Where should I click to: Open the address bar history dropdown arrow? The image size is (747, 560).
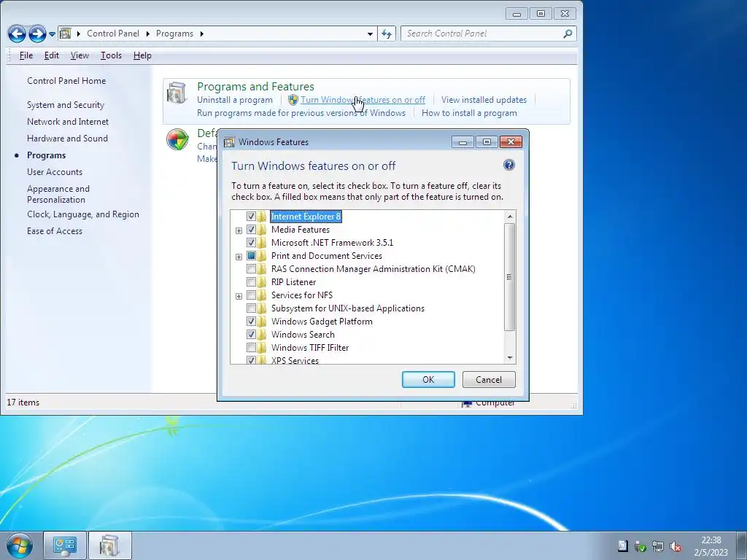[x=370, y=34]
